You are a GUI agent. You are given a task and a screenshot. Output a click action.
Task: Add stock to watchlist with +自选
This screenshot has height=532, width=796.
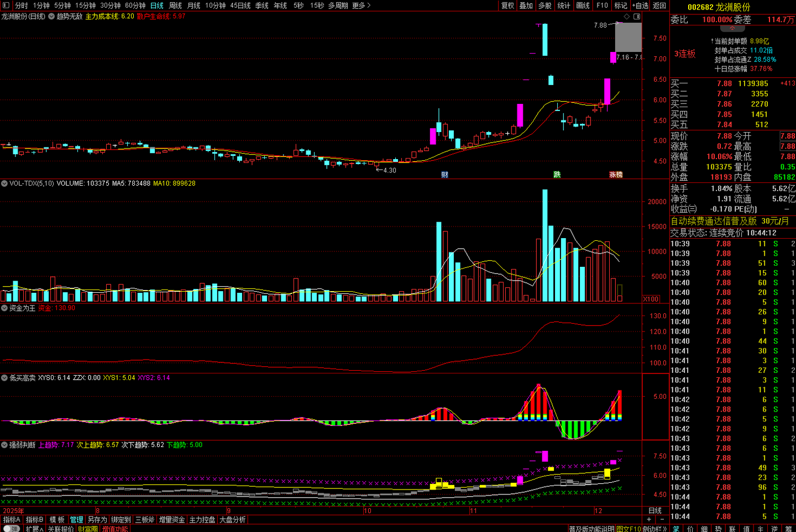pos(640,6)
